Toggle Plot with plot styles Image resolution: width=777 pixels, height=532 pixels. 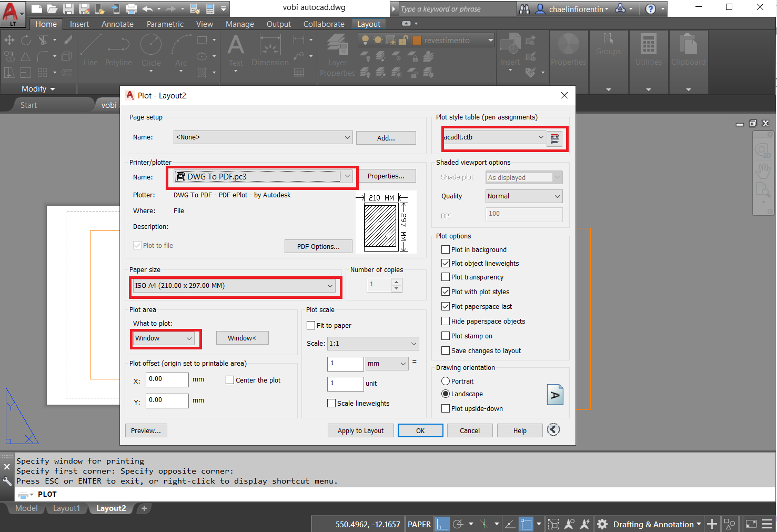(446, 292)
